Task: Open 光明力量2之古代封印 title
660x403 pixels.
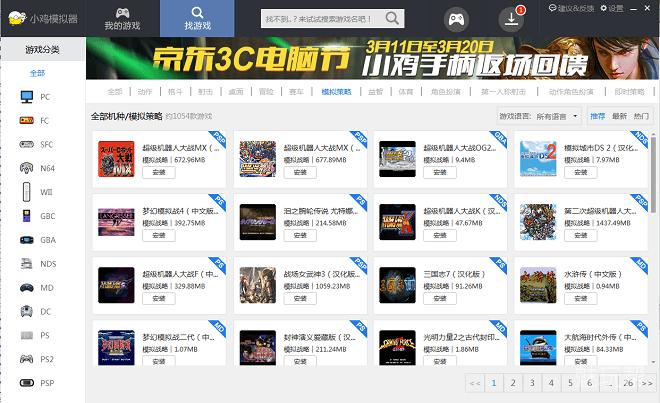Action: tap(461, 337)
